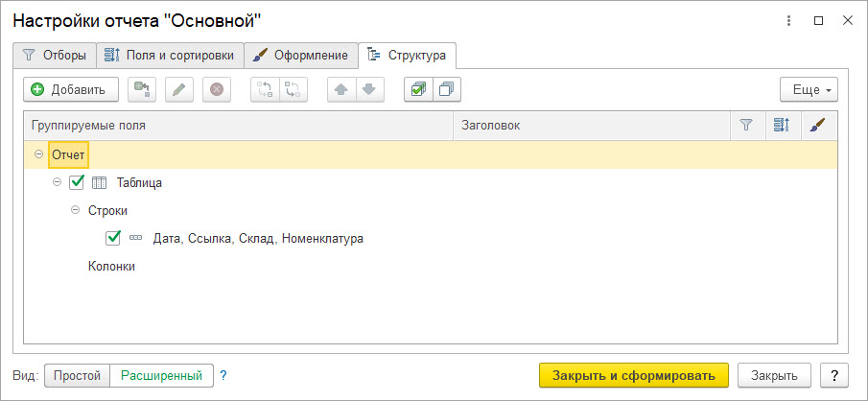Click the first regroup arrows icon
The image size is (868, 401).
(x=265, y=89)
